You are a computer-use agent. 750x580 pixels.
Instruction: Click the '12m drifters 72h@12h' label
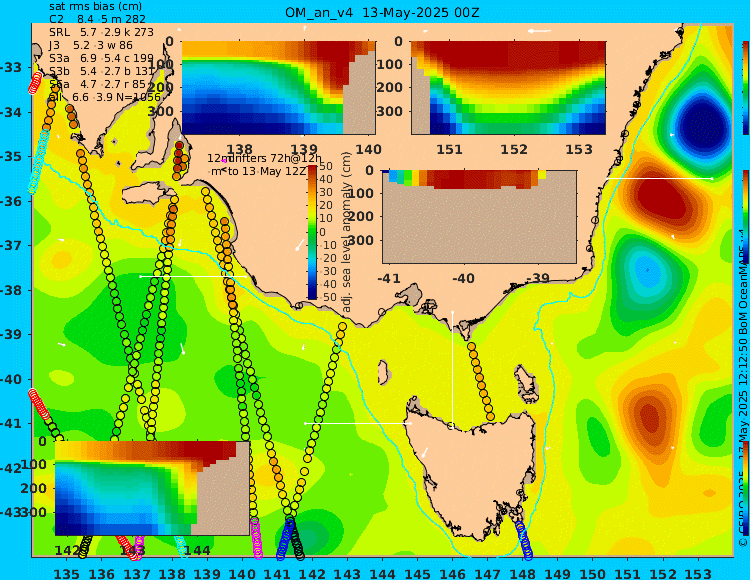(x=265, y=158)
